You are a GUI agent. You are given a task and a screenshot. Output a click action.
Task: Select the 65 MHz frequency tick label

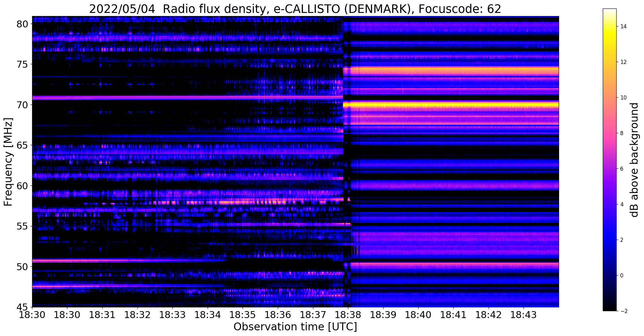click(x=22, y=145)
